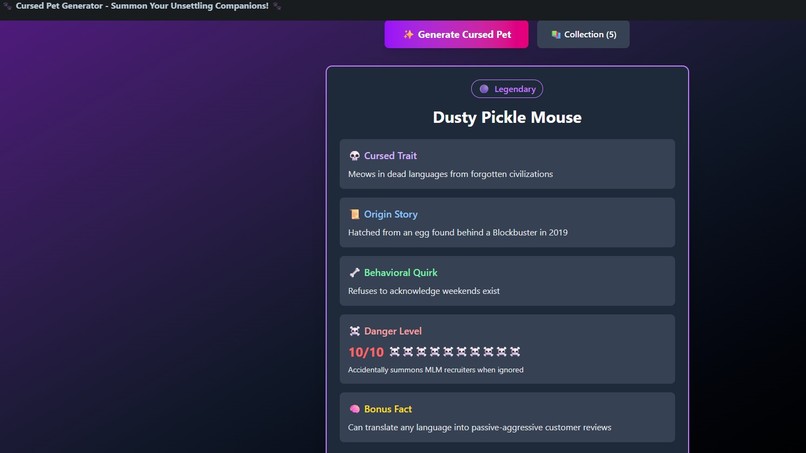Click text 'Accidentally summons MLM recruiters when ignored'
Viewport: 806px width, 453px height.
click(x=435, y=370)
